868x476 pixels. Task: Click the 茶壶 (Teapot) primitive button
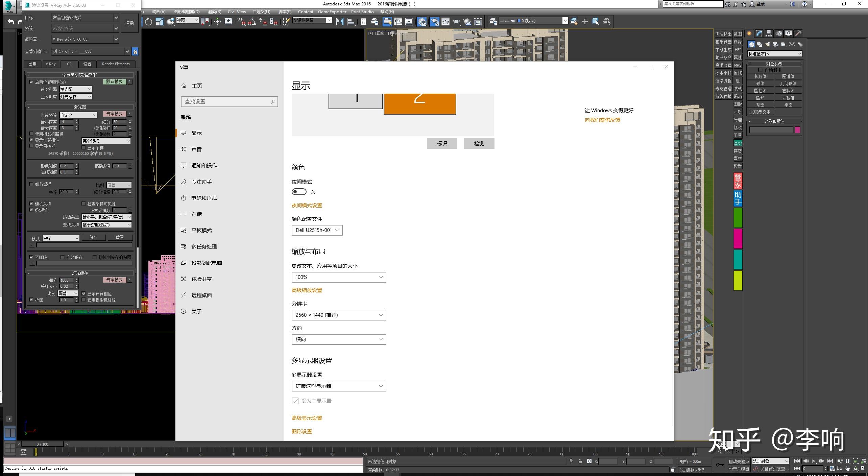tap(760, 105)
